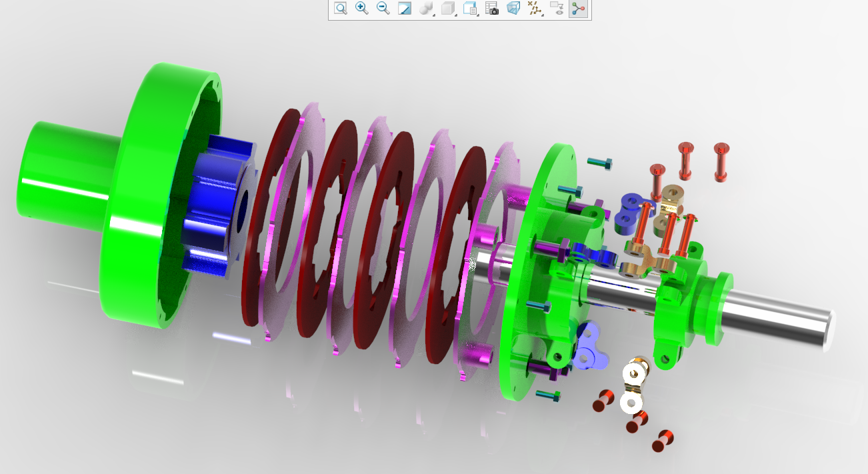Select the chrome shaft on the right
The width and height of the screenshot is (868, 474).
click(780, 320)
